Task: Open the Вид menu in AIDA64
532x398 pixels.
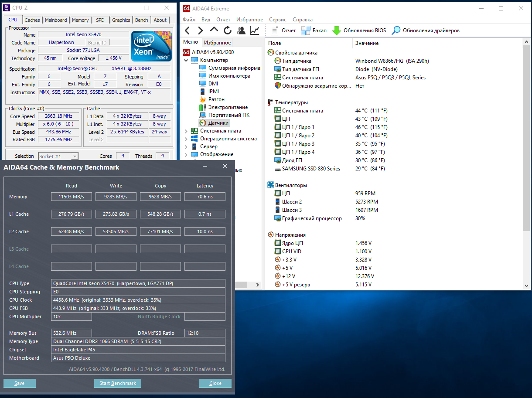Action: [x=206, y=20]
